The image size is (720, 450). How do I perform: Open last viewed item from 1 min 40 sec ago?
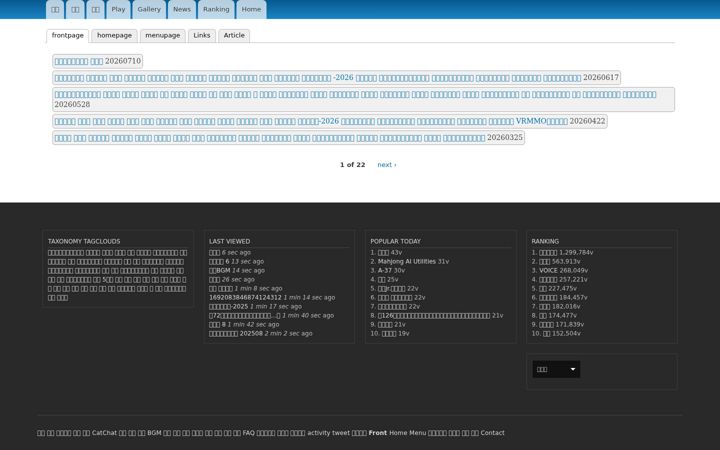(244, 315)
